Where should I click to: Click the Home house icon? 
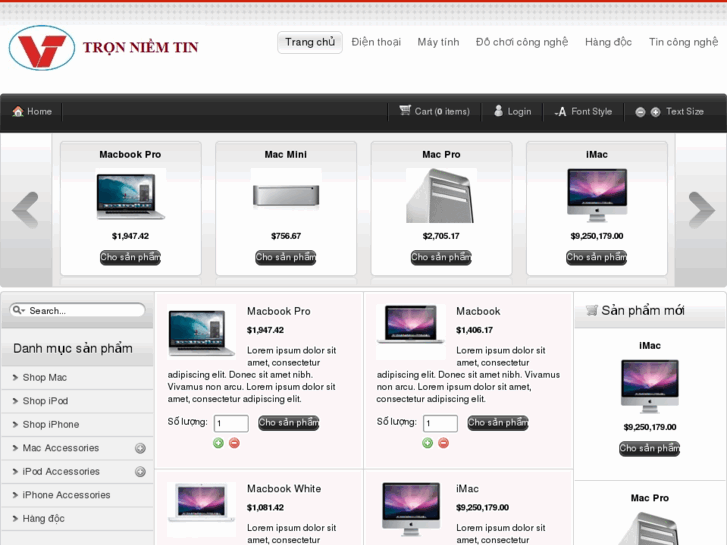(x=18, y=111)
